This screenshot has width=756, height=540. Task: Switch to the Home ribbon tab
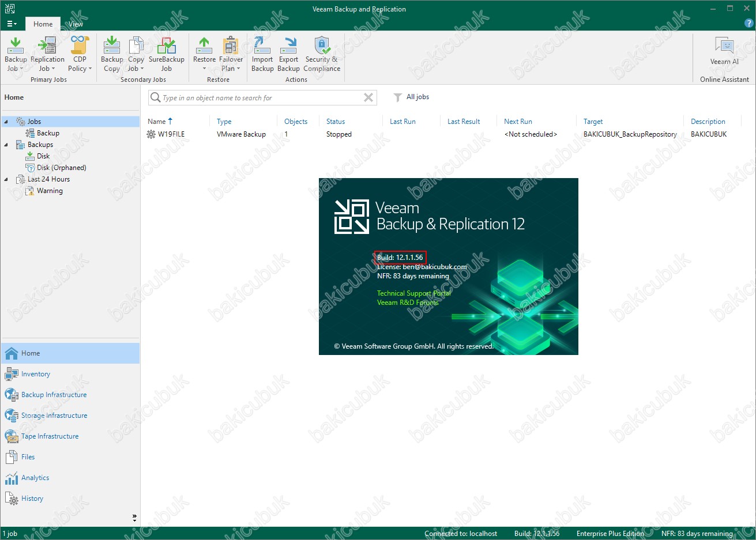43,24
